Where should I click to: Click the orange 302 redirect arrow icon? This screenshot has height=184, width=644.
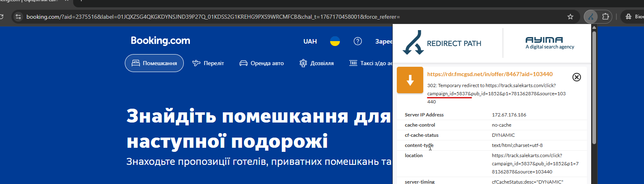[410, 80]
